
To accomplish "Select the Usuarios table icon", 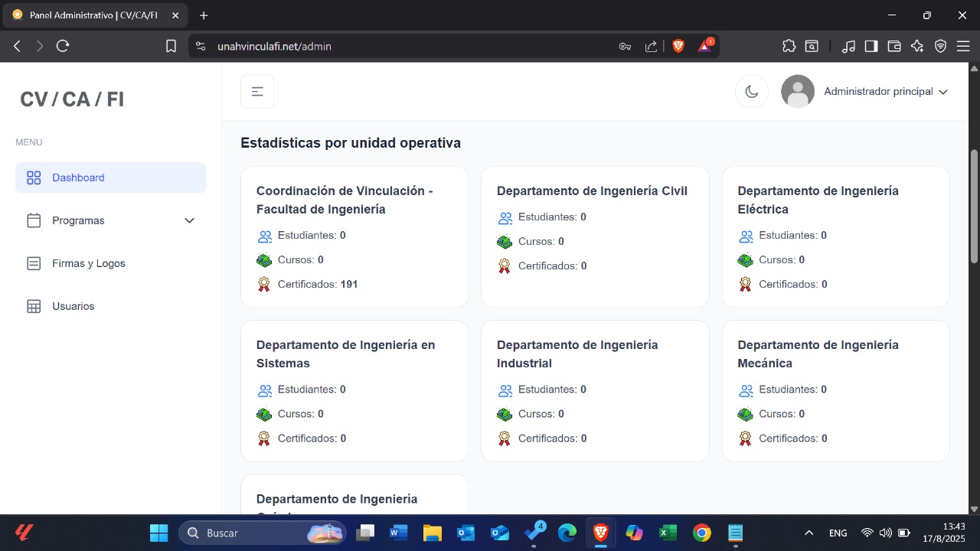I will [34, 306].
